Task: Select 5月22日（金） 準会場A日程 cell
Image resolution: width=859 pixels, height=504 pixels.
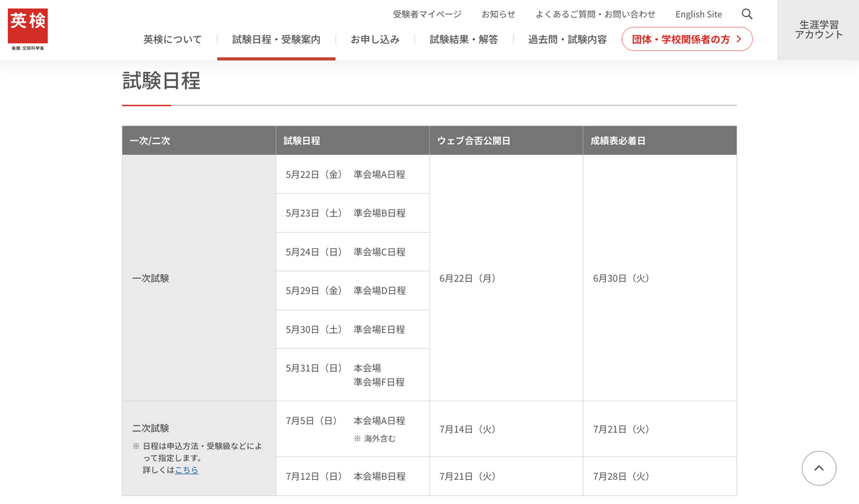Action: (352, 174)
